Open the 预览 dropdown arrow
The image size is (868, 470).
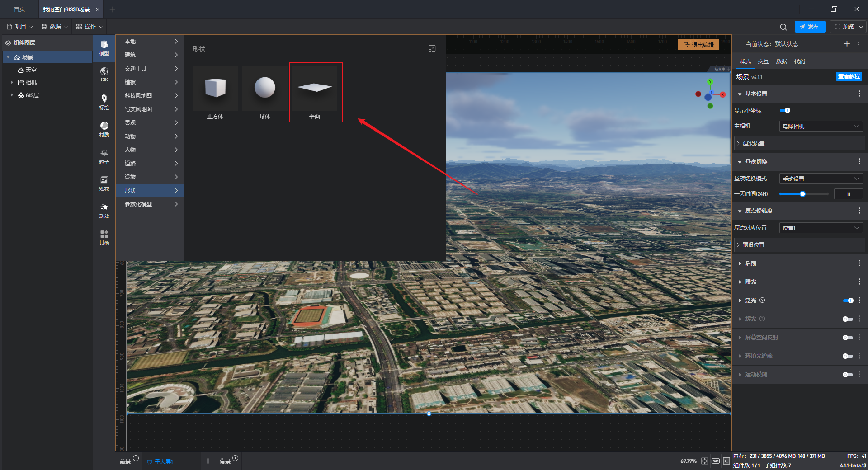click(861, 27)
